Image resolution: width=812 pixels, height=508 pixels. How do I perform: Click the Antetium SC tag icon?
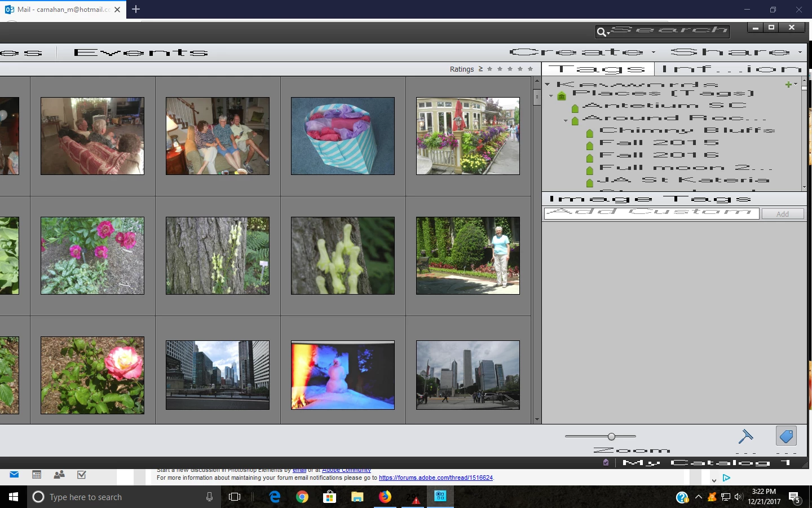pyautogui.click(x=575, y=108)
